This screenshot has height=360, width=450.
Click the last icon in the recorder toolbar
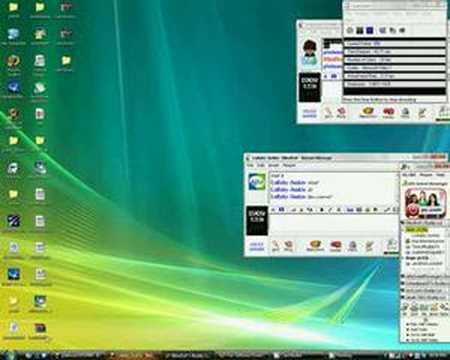click(402, 30)
